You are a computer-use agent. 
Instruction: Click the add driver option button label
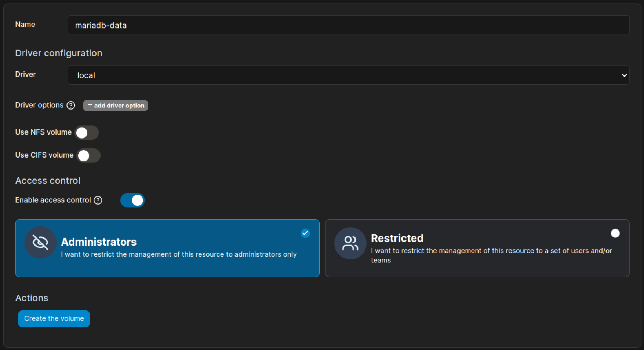(x=119, y=106)
